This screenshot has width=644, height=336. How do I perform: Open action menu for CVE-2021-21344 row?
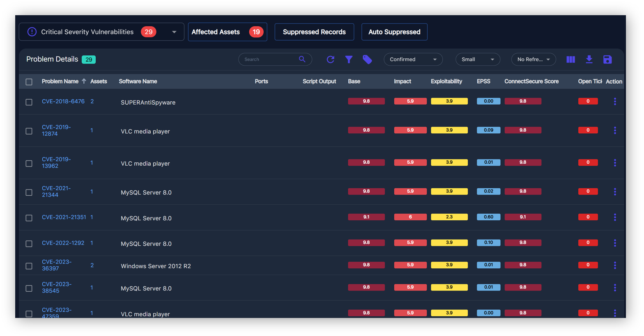click(x=615, y=192)
